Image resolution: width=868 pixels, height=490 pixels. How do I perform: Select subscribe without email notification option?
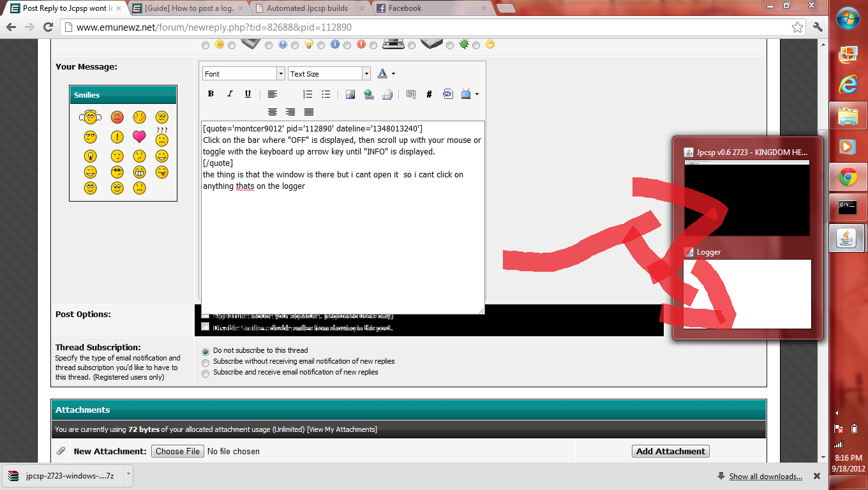point(206,362)
